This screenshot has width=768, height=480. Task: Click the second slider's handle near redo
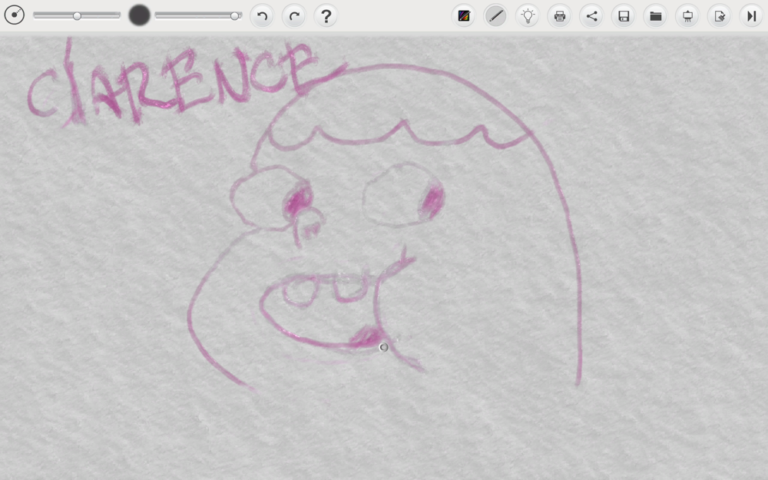click(235, 16)
